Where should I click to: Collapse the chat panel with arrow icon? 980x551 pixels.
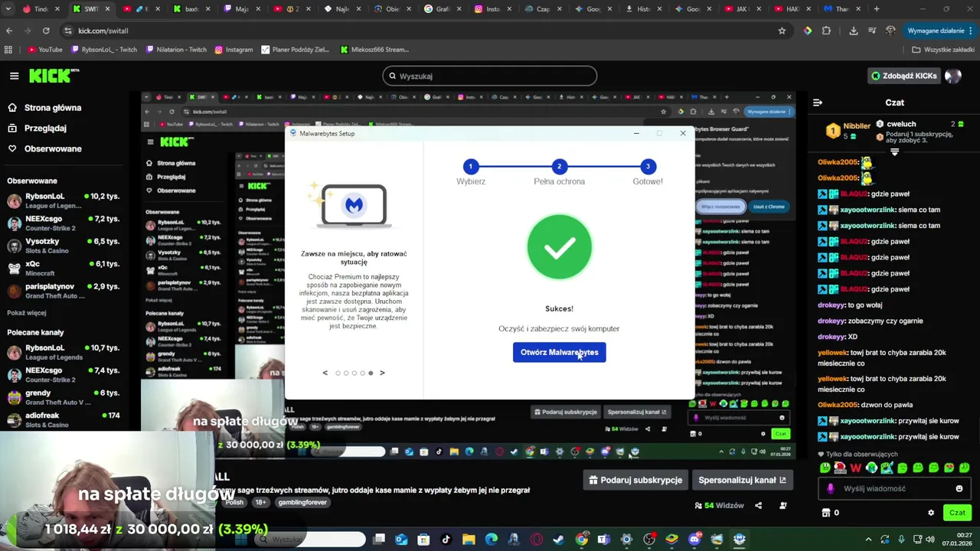click(x=818, y=102)
